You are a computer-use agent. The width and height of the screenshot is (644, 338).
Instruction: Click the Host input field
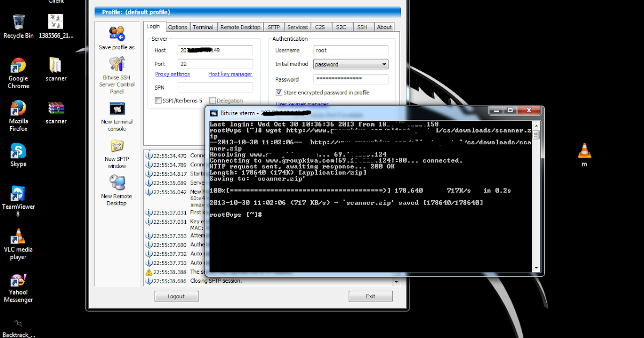[215, 50]
